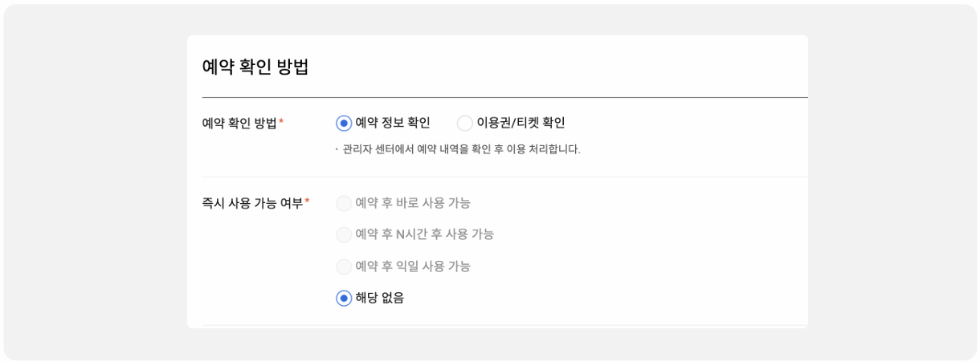Click the divider line under the section heading
The image size is (980, 362).
[504, 98]
